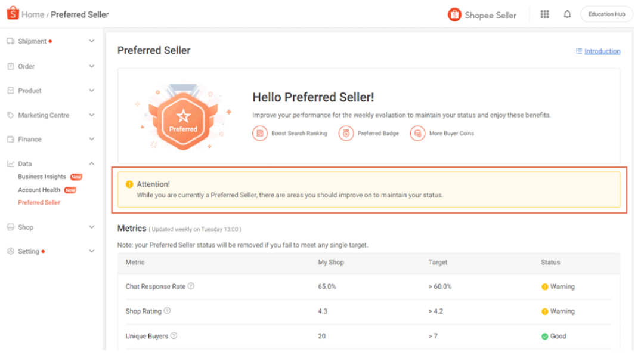
Task: Go to Home via the breadcrumb
Action: tap(32, 14)
